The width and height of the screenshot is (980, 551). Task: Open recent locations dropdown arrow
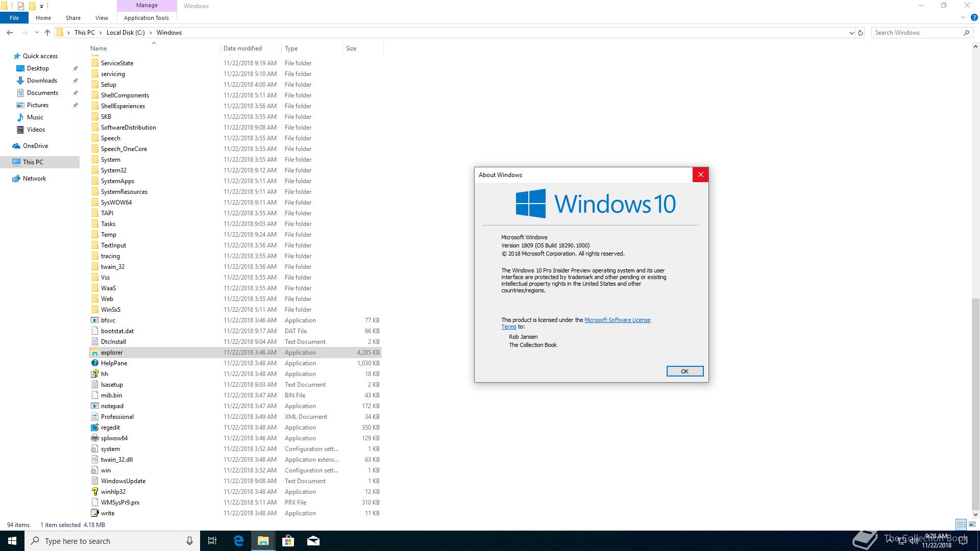click(37, 33)
